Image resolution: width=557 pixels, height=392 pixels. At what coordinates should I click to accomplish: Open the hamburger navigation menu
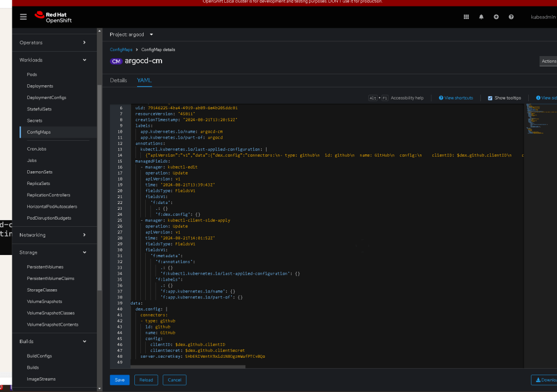coord(23,17)
